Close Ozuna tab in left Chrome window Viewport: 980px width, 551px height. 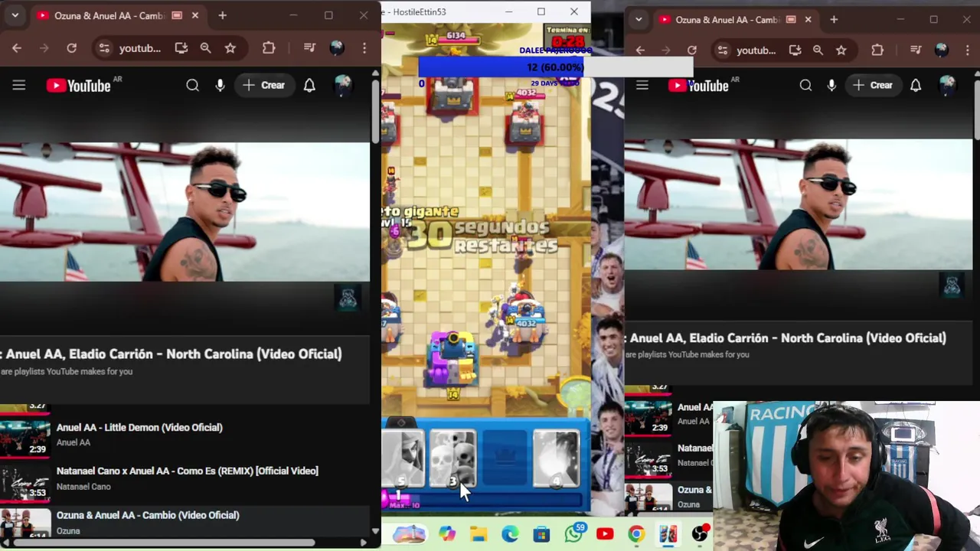click(x=194, y=15)
